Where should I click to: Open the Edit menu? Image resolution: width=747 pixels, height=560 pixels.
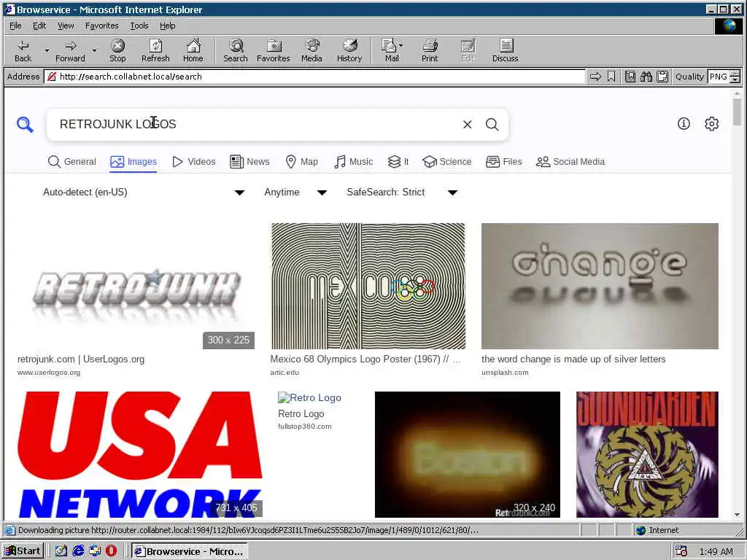pyautogui.click(x=39, y=26)
